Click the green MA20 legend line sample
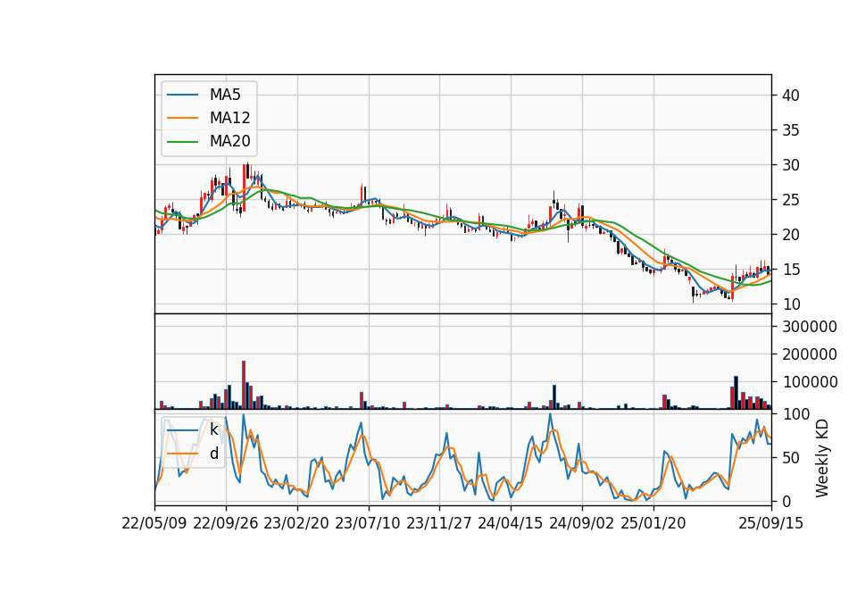The width and height of the screenshot is (857, 616). tap(182, 142)
